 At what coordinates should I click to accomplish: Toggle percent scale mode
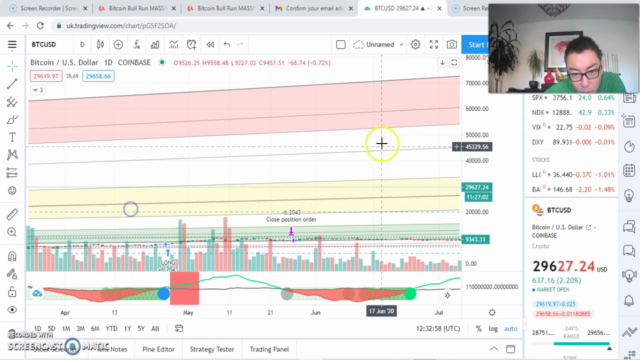pyautogui.click(x=478, y=329)
